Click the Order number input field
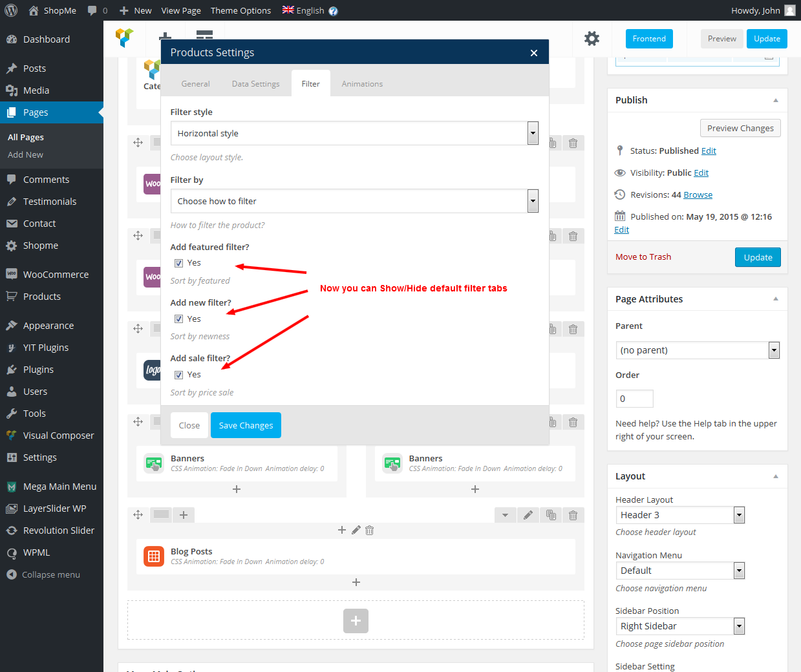 (634, 399)
